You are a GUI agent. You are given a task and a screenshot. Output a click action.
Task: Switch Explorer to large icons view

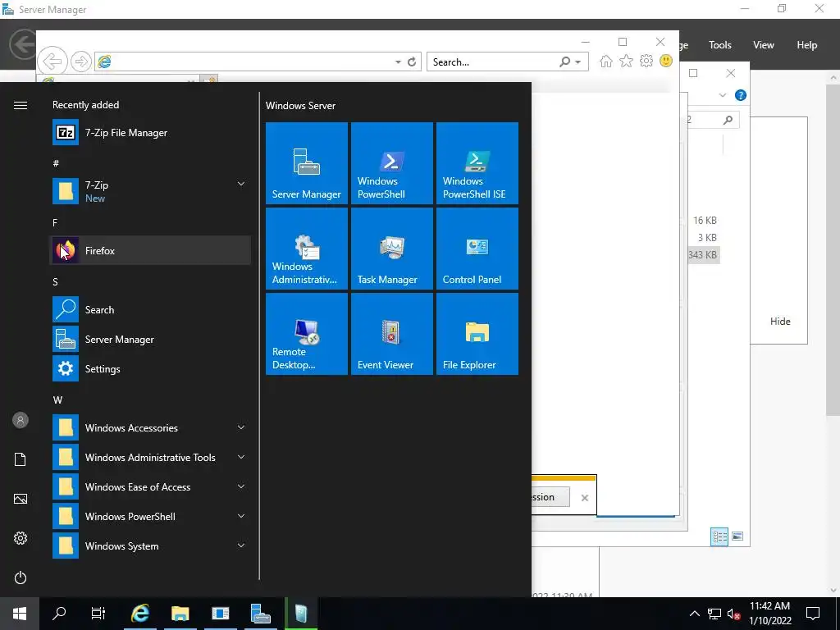click(737, 536)
